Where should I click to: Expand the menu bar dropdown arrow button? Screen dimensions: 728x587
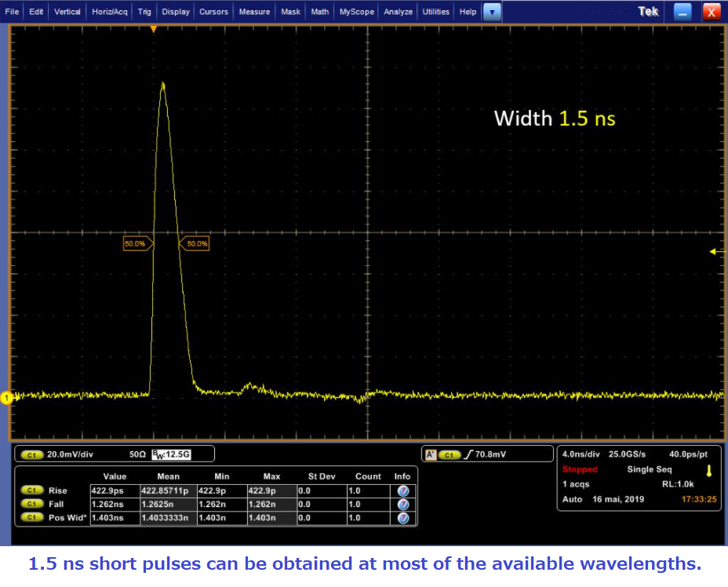pyautogui.click(x=492, y=12)
